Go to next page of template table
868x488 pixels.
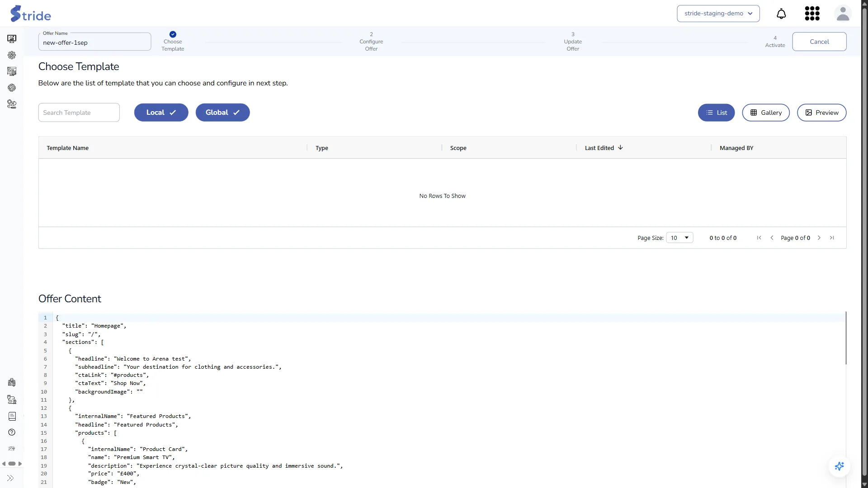click(x=819, y=238)
